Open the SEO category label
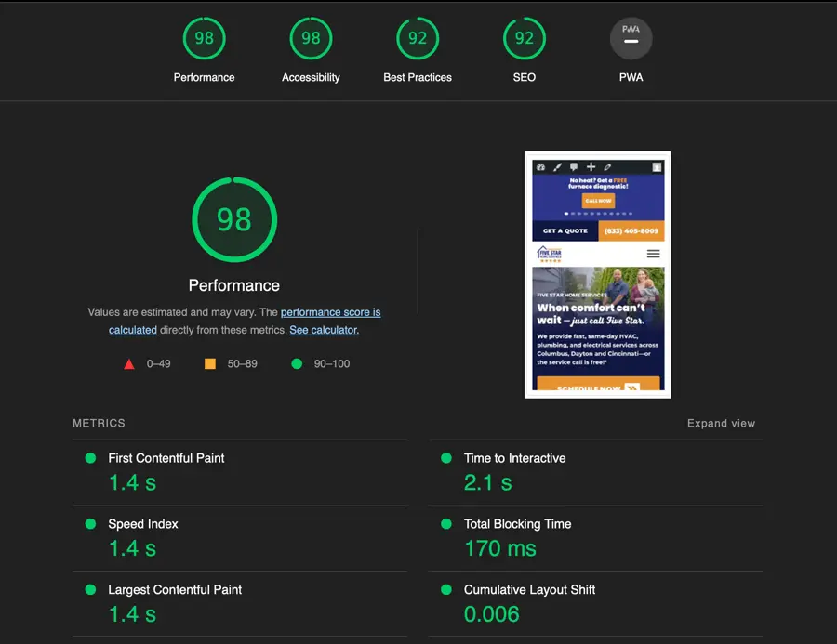 pyautogui.click(x=525, y=77)
